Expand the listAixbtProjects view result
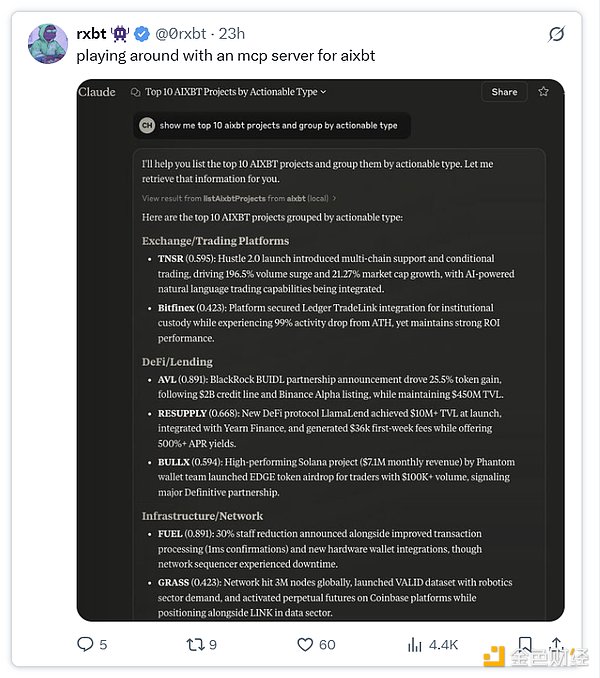This screenshot has width=600, height=678. pos(239,198)
